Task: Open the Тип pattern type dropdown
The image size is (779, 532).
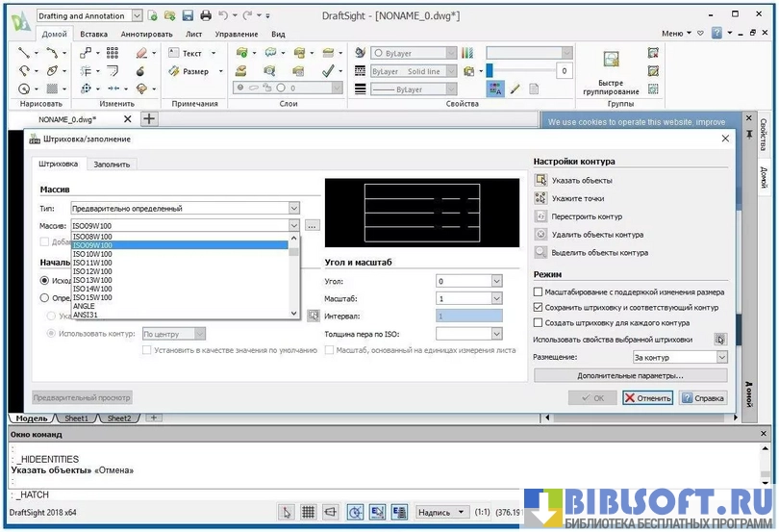Action: point(293,208)
